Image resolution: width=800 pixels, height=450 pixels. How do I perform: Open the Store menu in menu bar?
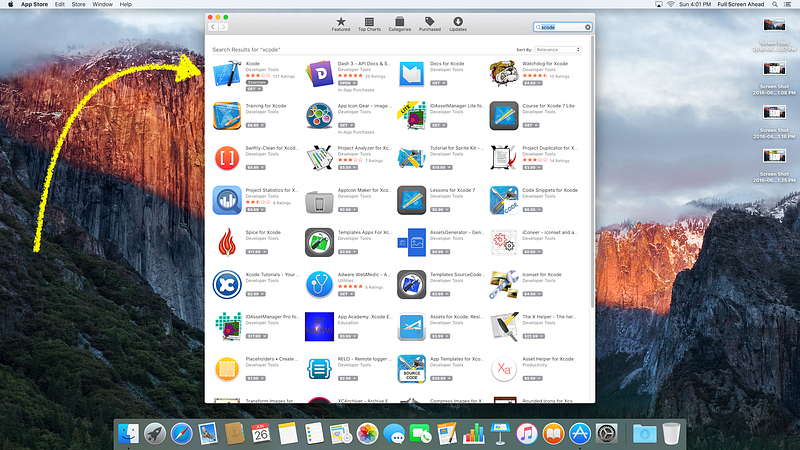tap(78, 4)
